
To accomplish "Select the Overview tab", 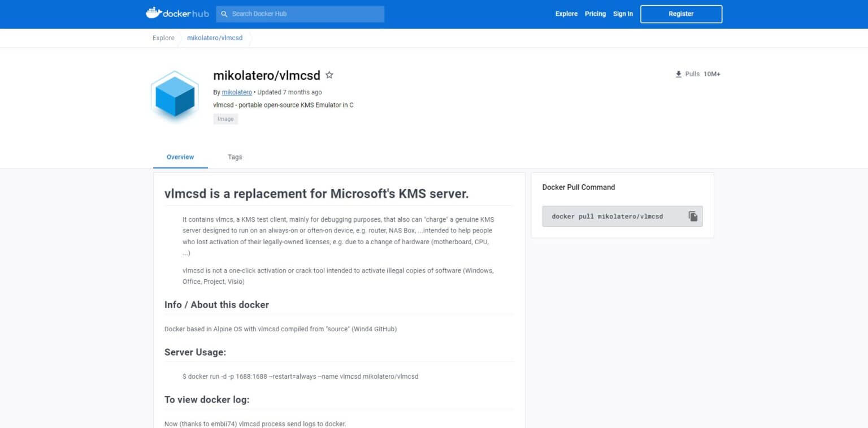I will coord(180,157).
